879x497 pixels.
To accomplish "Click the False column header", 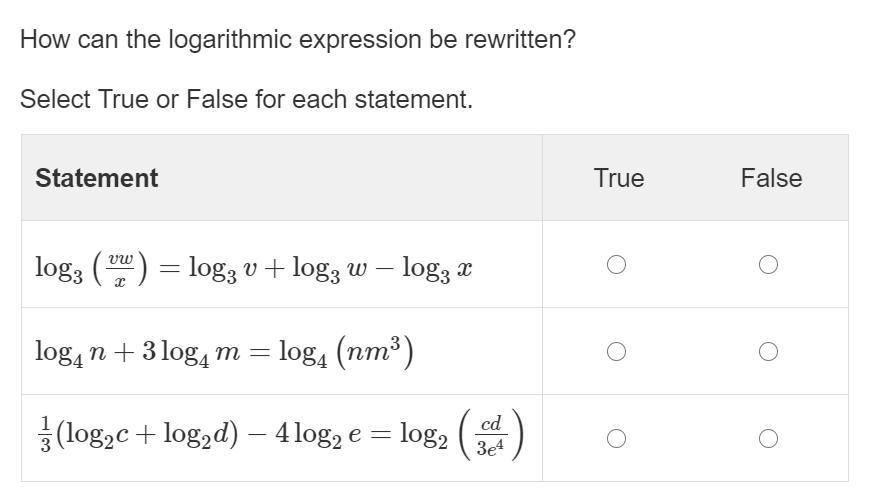I will (x=771, y=178).
